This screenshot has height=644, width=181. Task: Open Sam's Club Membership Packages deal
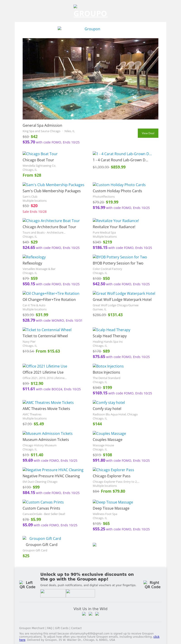53,185
